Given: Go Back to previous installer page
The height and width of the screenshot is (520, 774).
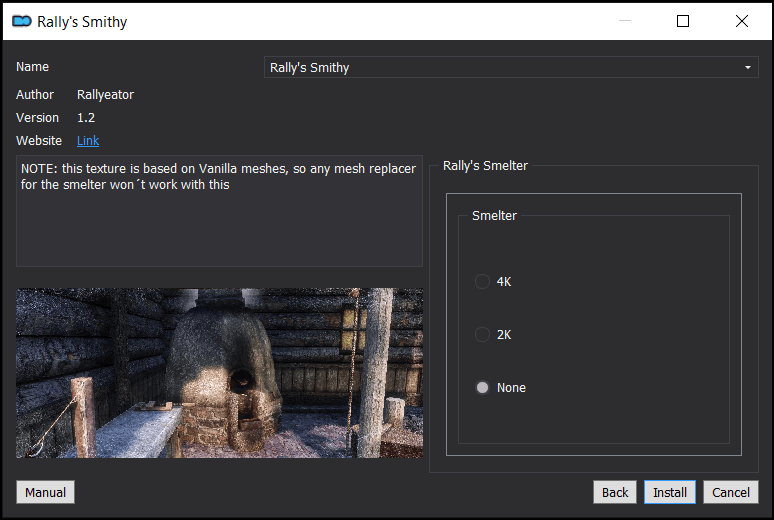Looking at the screenshot, I should click(615, 492).
